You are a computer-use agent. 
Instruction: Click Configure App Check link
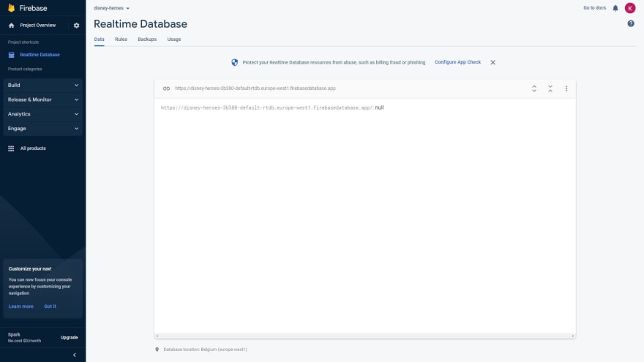tap(457, 62)
